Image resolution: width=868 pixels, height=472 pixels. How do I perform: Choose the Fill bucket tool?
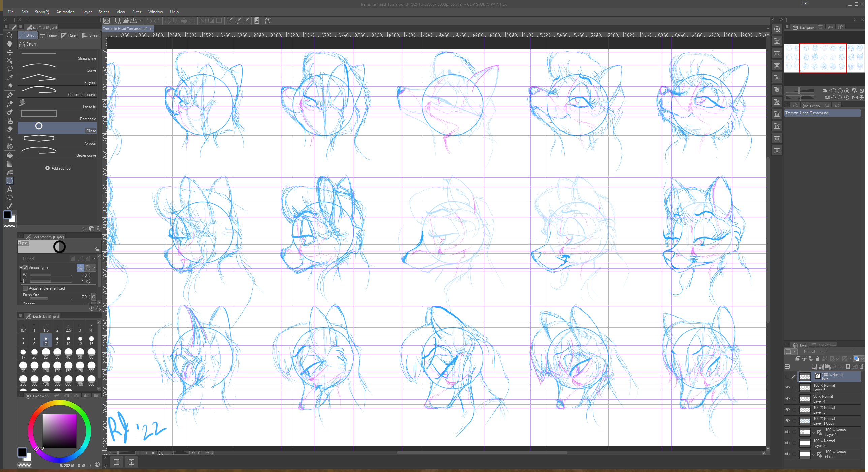point(10,155)
